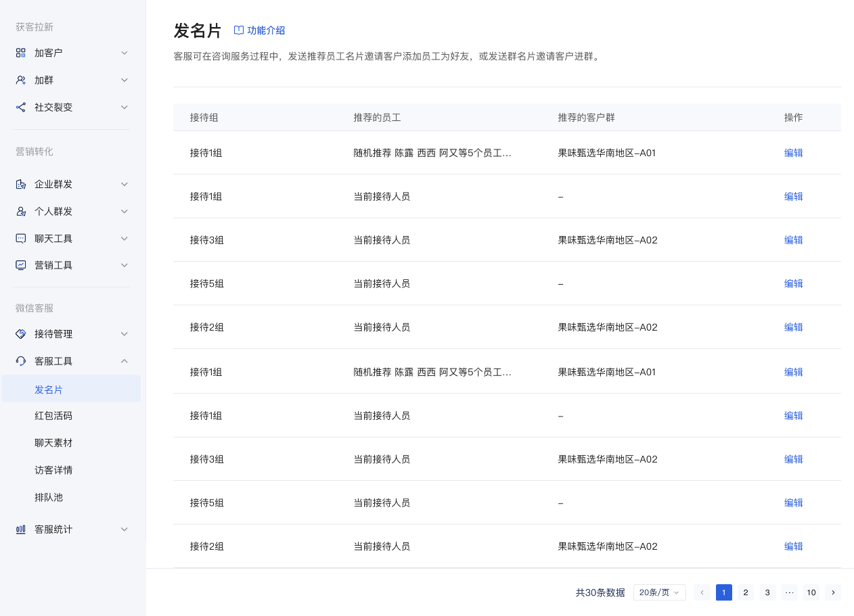The height and width of the screenshot is (616, 854).
Task: Click the 营销转化 section heading
Action: coord(35,151)
